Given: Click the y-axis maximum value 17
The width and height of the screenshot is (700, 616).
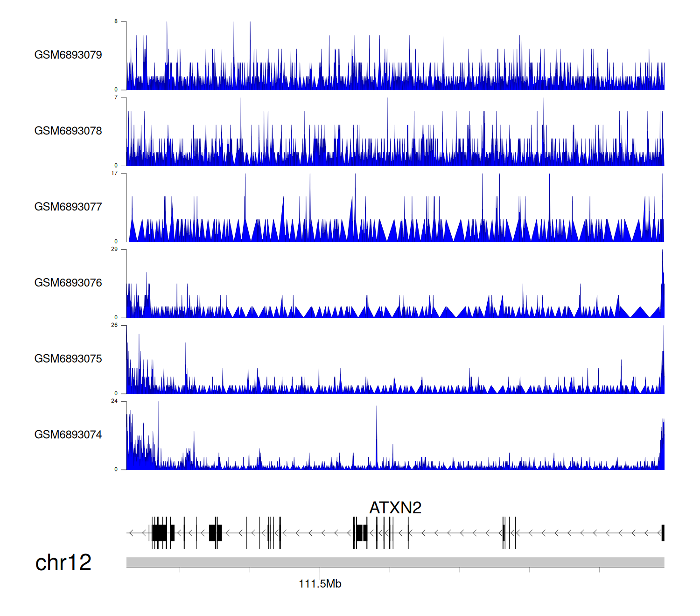Looking at the screenshot, I should click(x=114, y=173).
